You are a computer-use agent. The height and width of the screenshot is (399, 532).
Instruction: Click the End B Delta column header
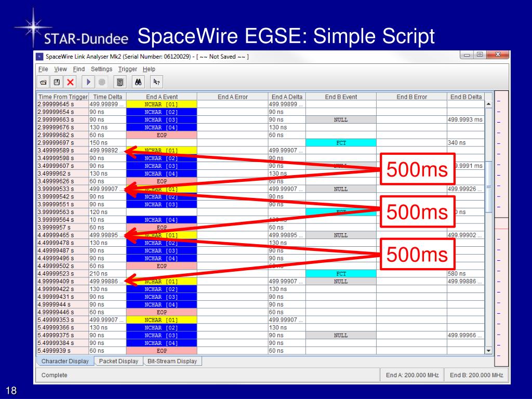(466, 97)
